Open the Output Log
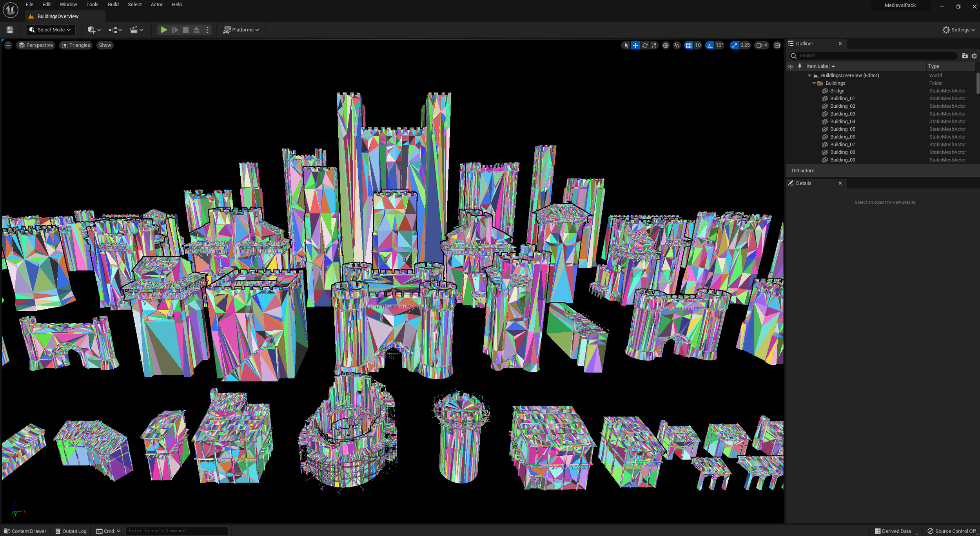980x536 pixels. [x=71, y=531]
